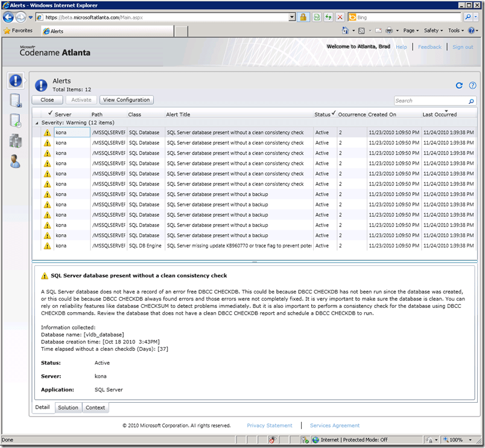The height and width of the screenshot is (448, 485).
Task: Open the Alerts view in sidebar
Action: point(16,80)
